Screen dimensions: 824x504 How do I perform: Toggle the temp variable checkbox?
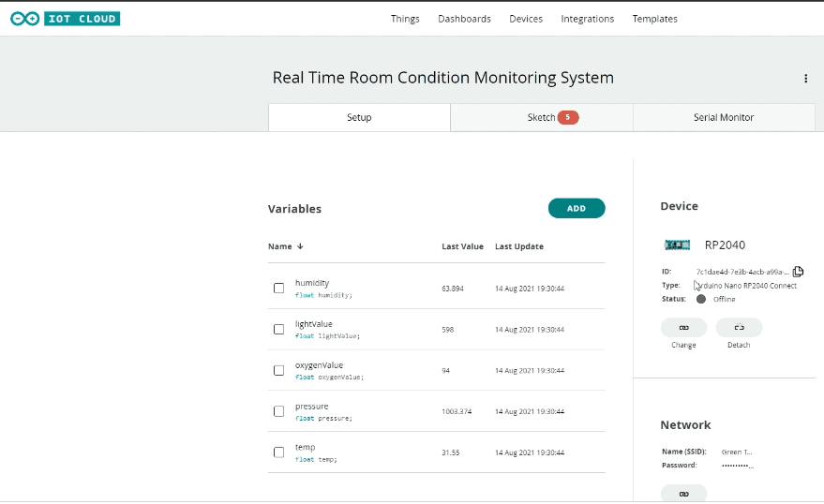click(x=278, y=452)
